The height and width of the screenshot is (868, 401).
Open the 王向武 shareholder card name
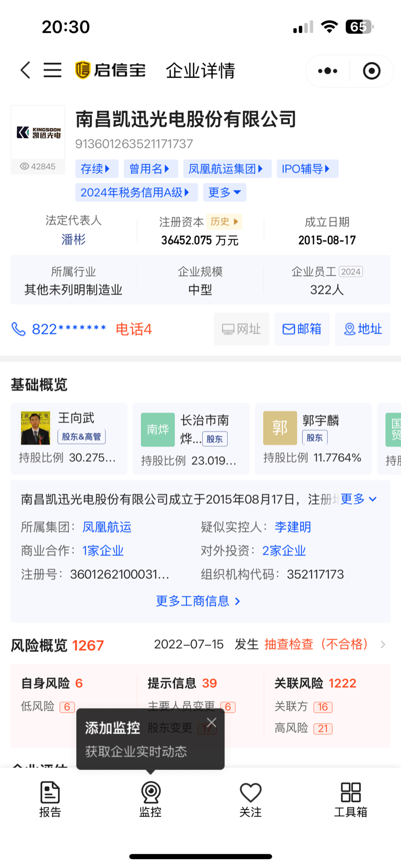click(x=76, y=418)
